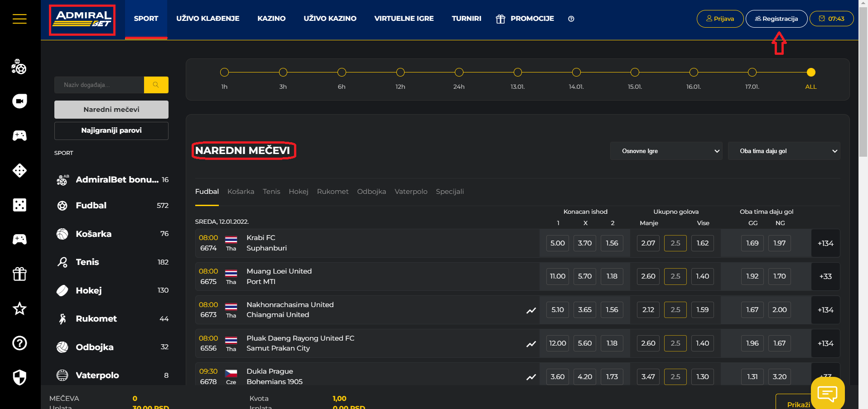Image resolution: width=868 pixels, height=409 pixels.
Task: Click the square dice icon in sidebar
Action: pos(19,205)
